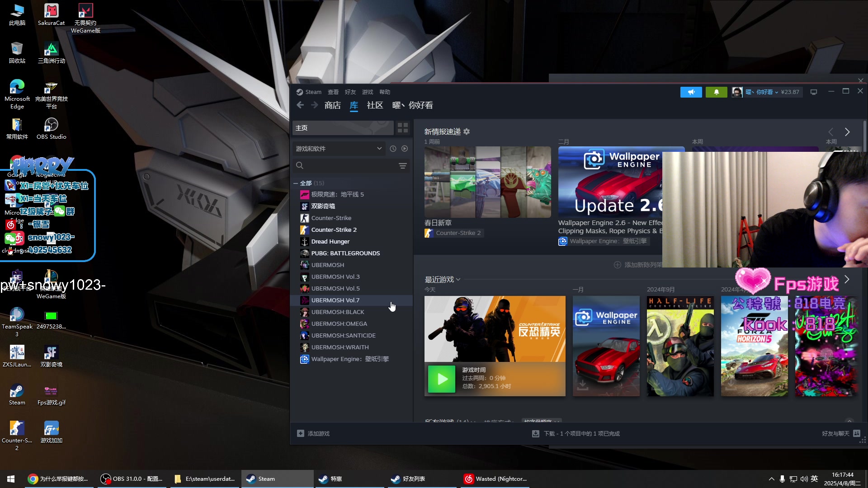Image resolution: width=868 pixels, height=488 pixels.
Task: Open the Windows Start menu
Action: coord(11,479)
